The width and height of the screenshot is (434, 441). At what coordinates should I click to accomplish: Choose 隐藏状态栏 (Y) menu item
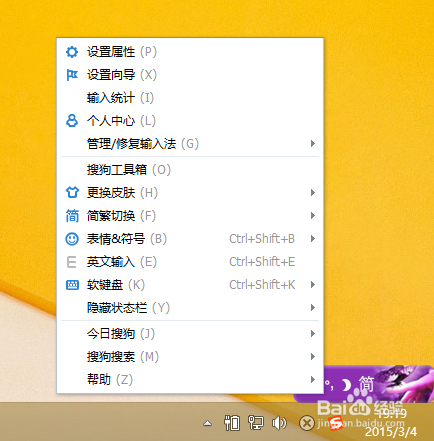coord(190,308)
